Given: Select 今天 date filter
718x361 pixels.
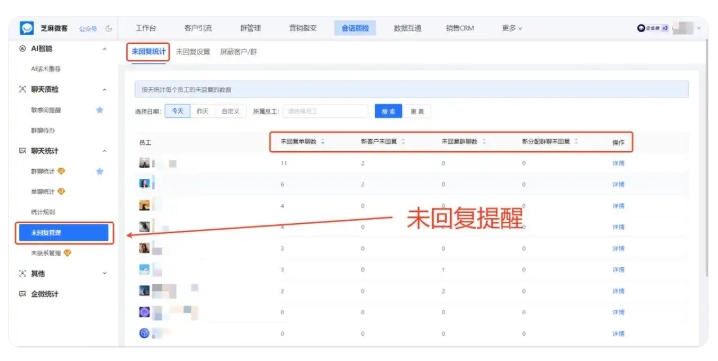Looking at the screenshot, I should pos(178,111).
